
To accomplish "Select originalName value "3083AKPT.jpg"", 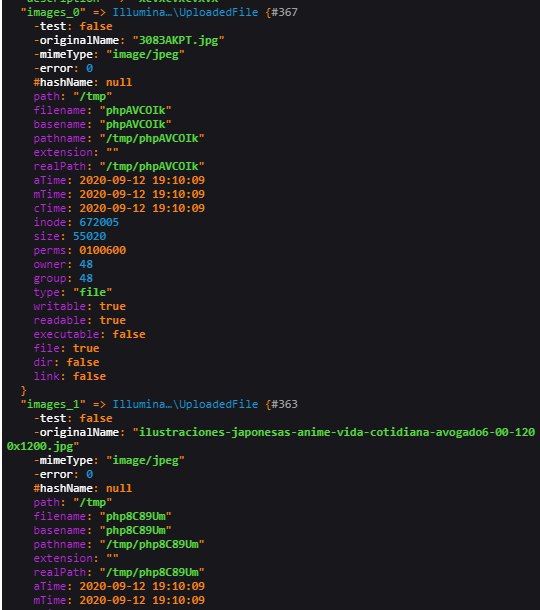I will [x=178, y=40].
